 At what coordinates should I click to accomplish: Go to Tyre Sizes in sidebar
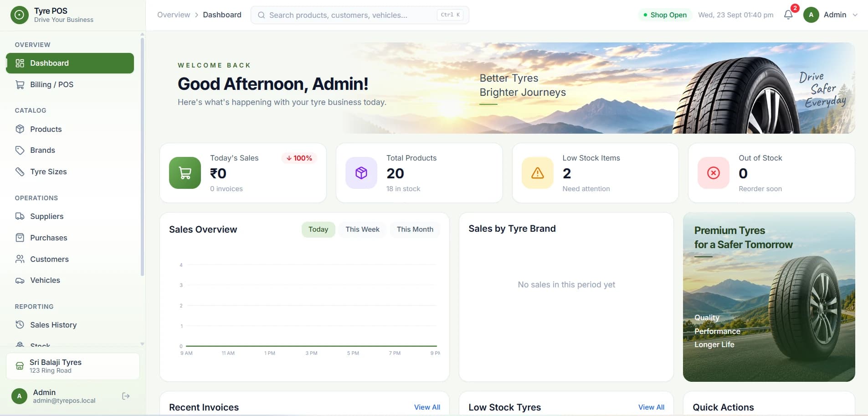[x=70, y=172]
